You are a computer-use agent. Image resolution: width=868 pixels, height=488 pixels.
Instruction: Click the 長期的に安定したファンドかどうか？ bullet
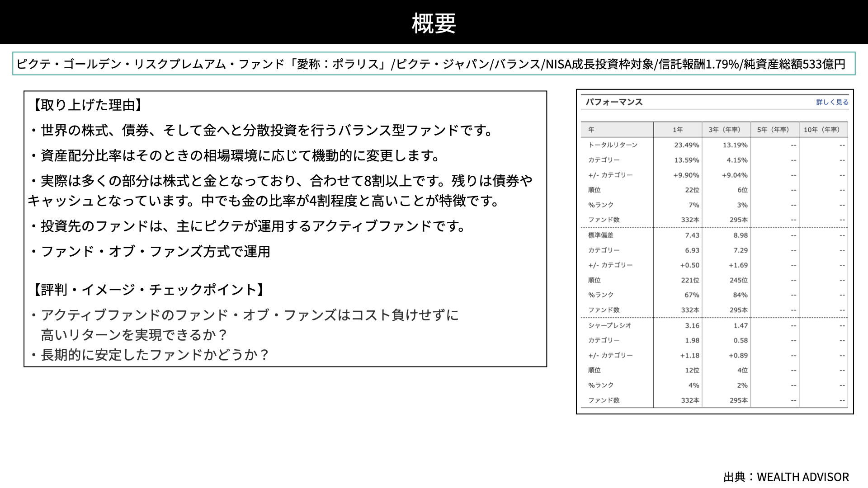coord(150,355)
